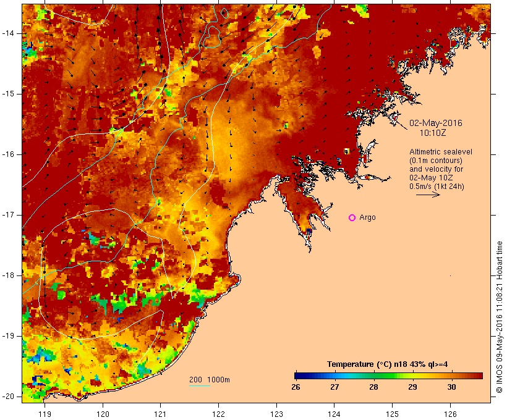Click the colorbar value 26

(x=296, y=387)
